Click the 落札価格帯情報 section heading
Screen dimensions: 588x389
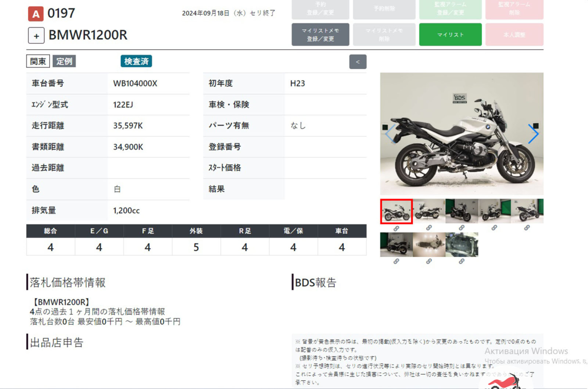68,283
